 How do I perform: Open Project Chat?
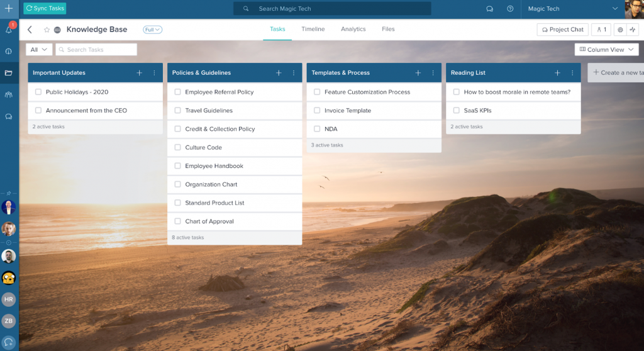point(563,30)
